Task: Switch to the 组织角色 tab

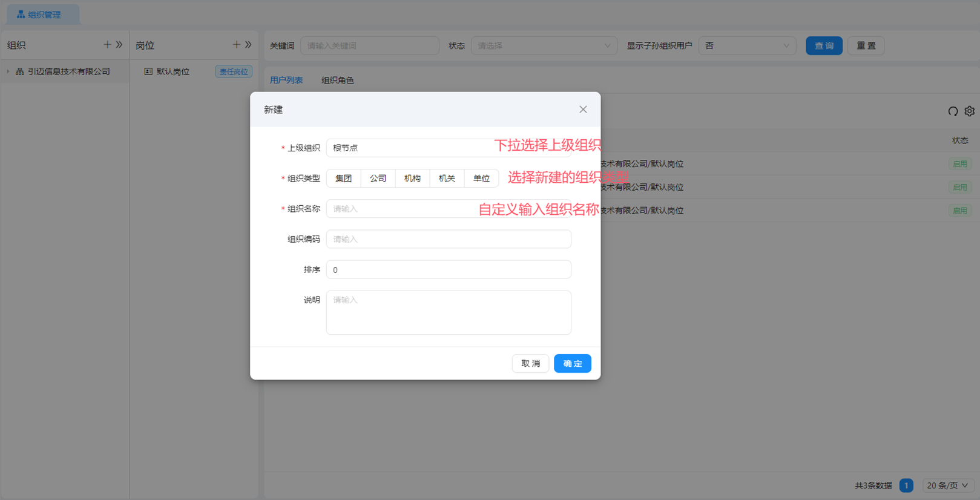Action: click(x=337, y=80)
